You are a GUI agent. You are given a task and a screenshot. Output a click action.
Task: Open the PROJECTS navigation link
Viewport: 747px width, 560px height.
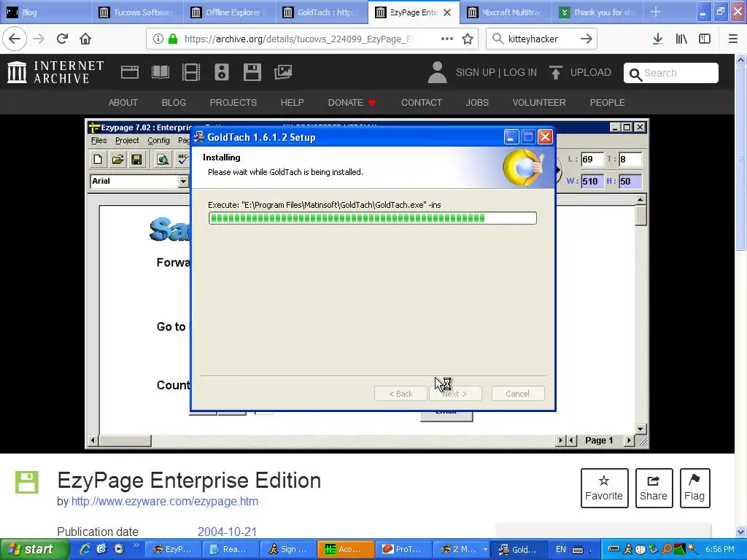pos(233,102)
